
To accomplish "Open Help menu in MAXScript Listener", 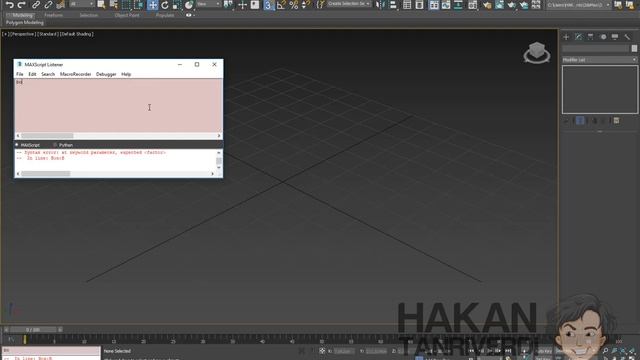I will (126, 74).
